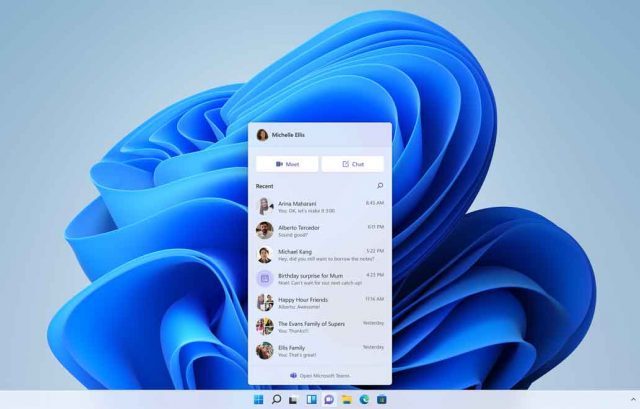
Task: Open the Widgets panel icon
Action: point(311,400)
